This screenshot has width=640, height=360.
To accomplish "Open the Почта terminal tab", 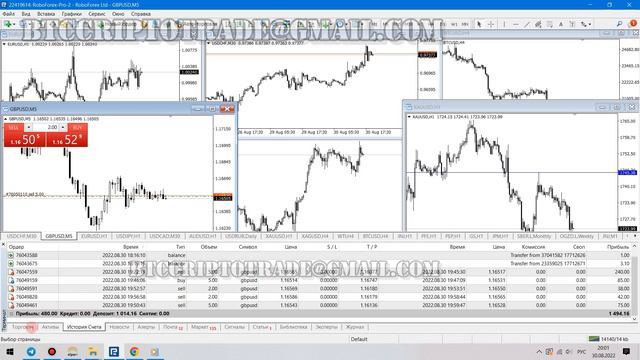I will (x=173, y=327).
